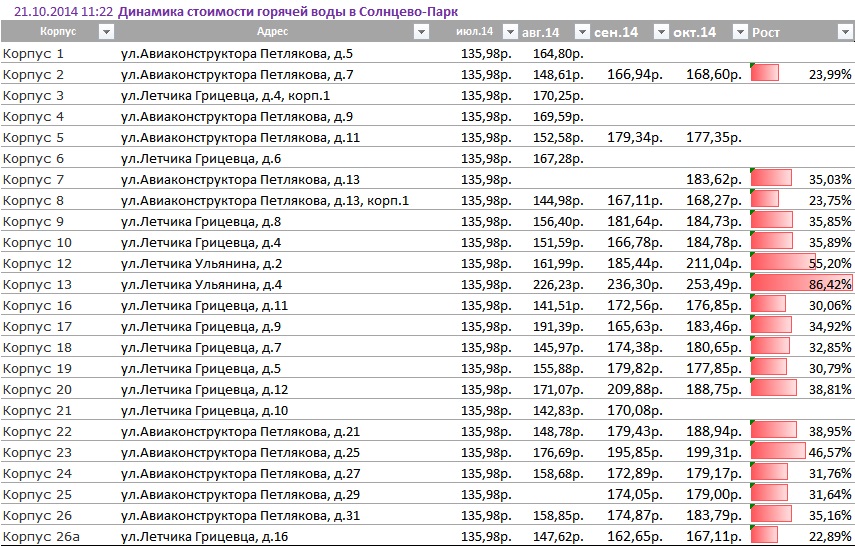The height and width of the screenshot is (546, 855).
Task: Select September value 209,88р.
Action: click(635, 389)
